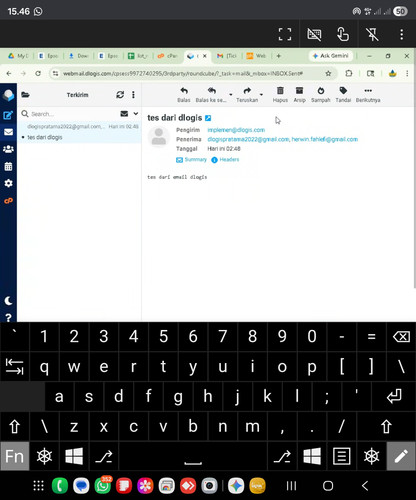The image size is (416, 500).
Task: Click recipient link dlogispratama2022@gmail.com
Action: coord(248,139)
